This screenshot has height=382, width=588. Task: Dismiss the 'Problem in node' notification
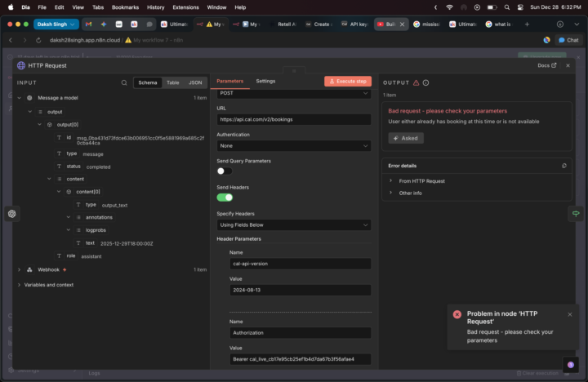click(x=570, y=314)
